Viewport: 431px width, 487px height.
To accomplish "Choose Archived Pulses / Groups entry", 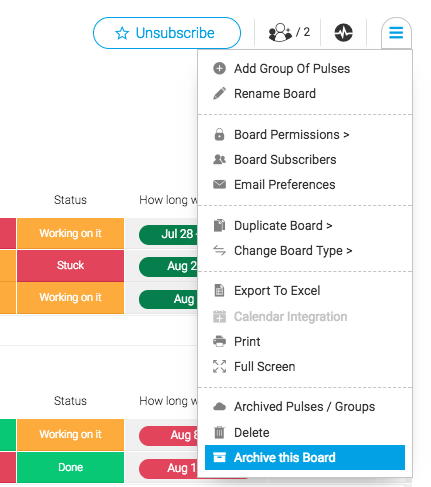I will pyautogui.click(x=304, y=407).
